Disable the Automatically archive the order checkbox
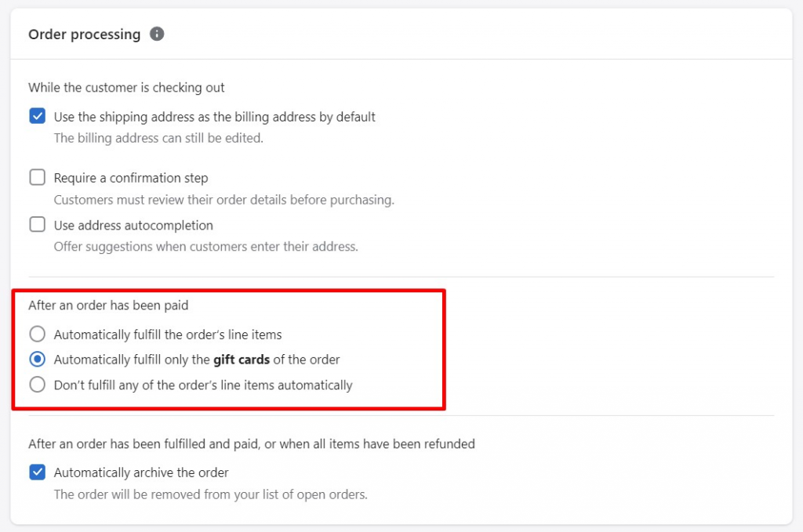This screenshot has height=532, width=803. (x=37, y=472)
